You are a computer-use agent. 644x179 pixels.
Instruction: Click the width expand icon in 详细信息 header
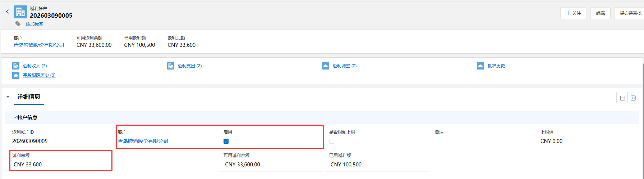(633, 98)
